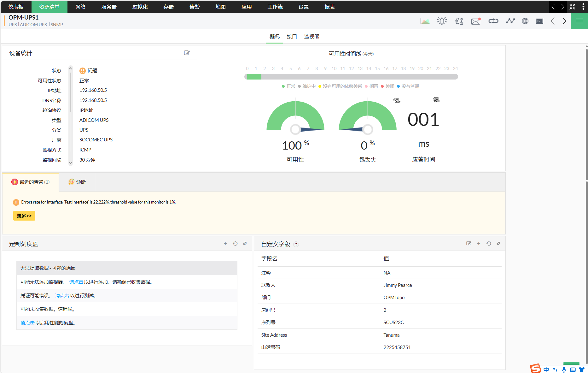Toggle the 中 Chinese/English input mode
This screenshot has height=373, width=588.
pos(546,370)
